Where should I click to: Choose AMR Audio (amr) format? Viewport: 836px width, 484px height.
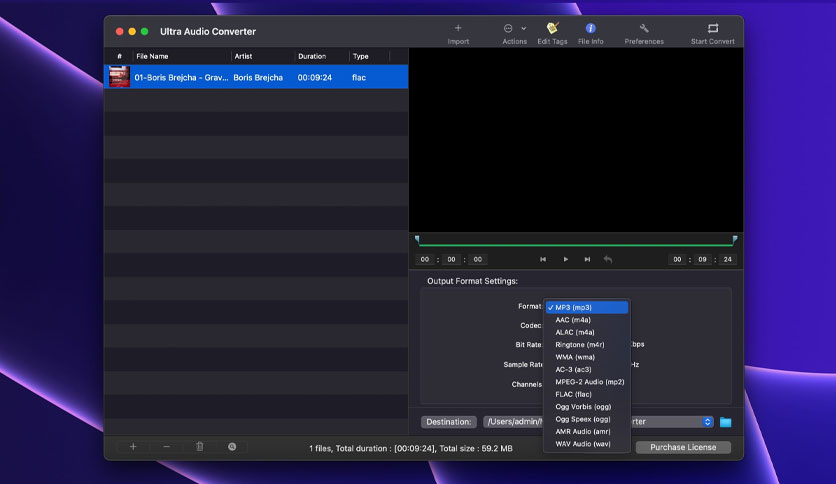586,431
